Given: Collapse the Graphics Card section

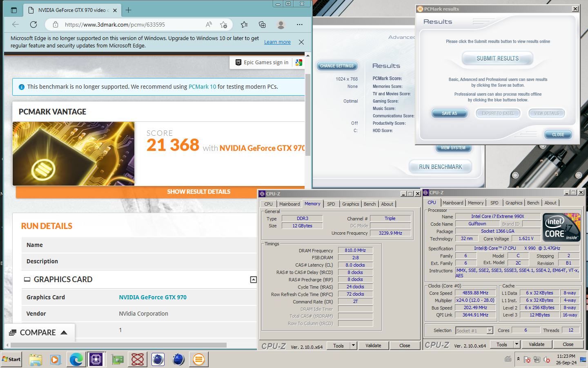Looking at the screenshot, I should click(x=253, y=280).
